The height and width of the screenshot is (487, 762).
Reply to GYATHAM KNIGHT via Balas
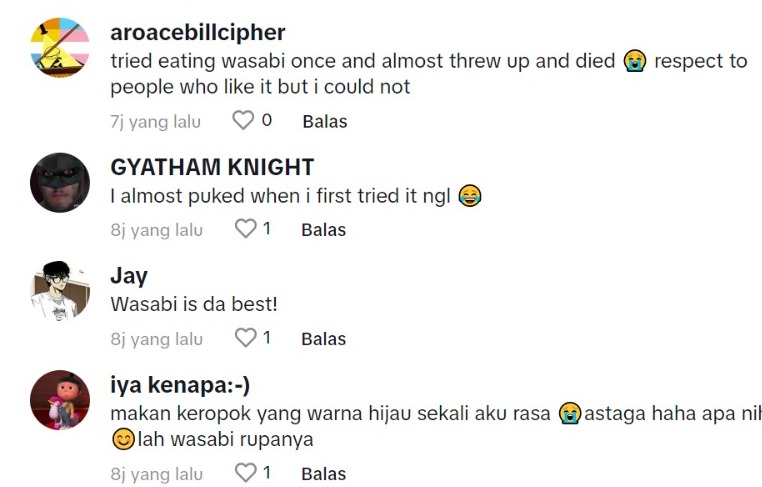[324, 230]
